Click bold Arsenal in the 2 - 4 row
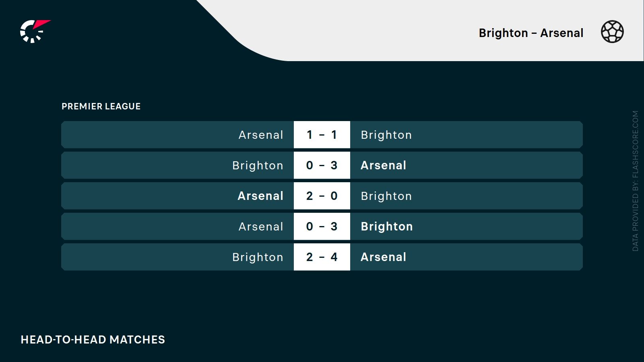644x362 pixels. pyautogui.click(x=383, y=257)
